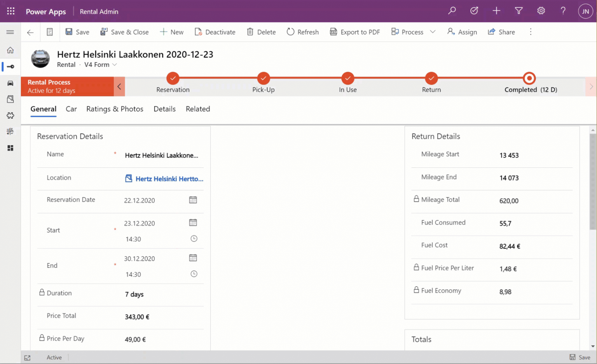The image size is (597, 364).
Task: Deactivate this rental record
Action: [x=215, y=32]
